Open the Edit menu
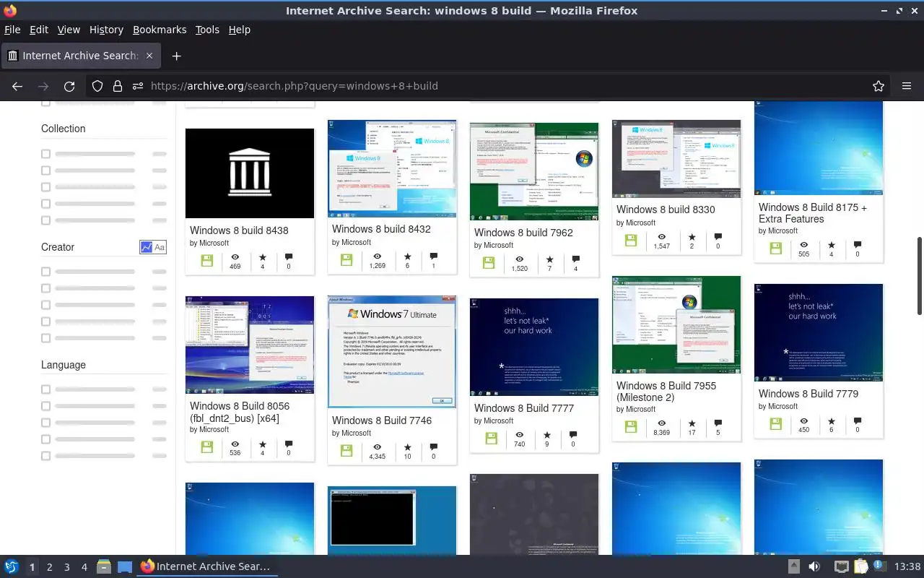 [39, 30]
